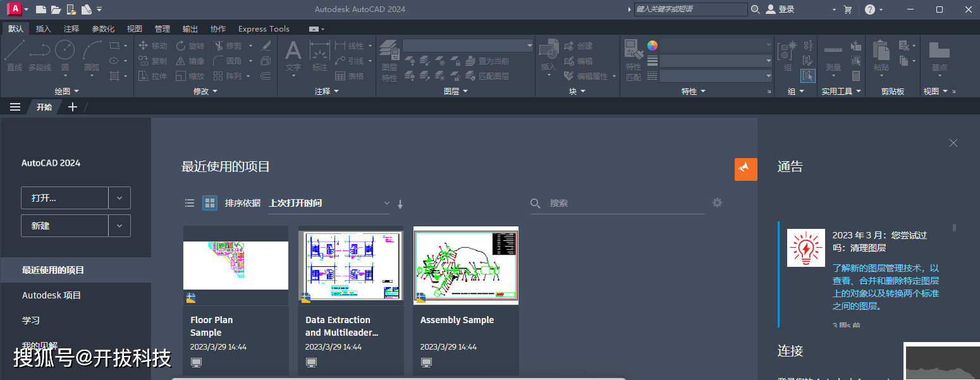This screenshot has width=980, height=380.
Task: Click the Mirror (镜像) tool
Action: point(190,61)
